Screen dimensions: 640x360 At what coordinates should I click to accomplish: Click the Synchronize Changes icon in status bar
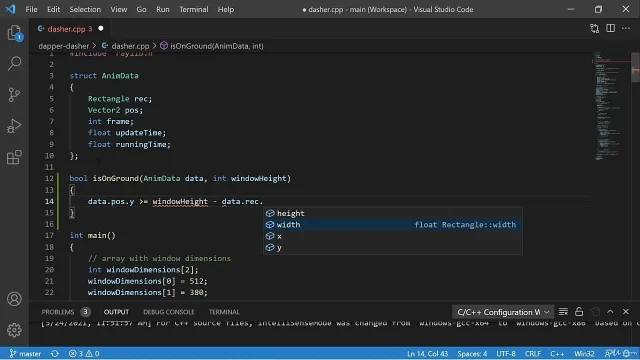pyautogui.click(x=55, y=353)
